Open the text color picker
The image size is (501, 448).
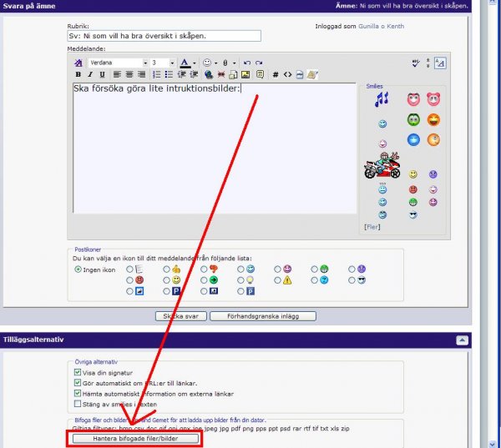(x=187, y=63)
